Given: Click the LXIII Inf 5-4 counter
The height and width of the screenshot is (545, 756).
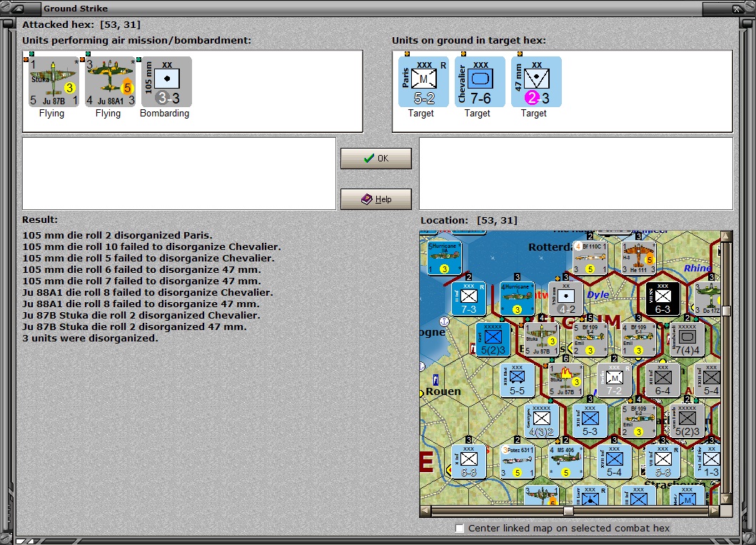Looking at the screenshot, I should point(707,379).
